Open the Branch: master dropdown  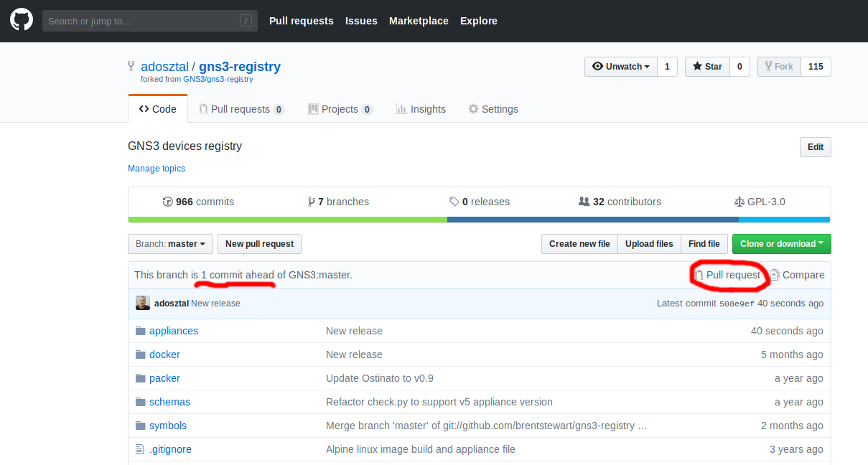[169, 243]
